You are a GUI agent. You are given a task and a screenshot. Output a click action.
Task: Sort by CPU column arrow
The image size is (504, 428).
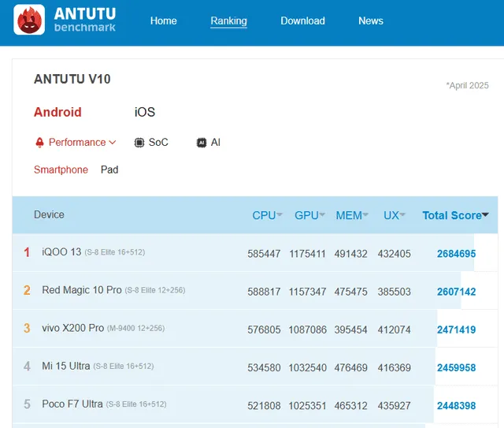pos(280,214)
